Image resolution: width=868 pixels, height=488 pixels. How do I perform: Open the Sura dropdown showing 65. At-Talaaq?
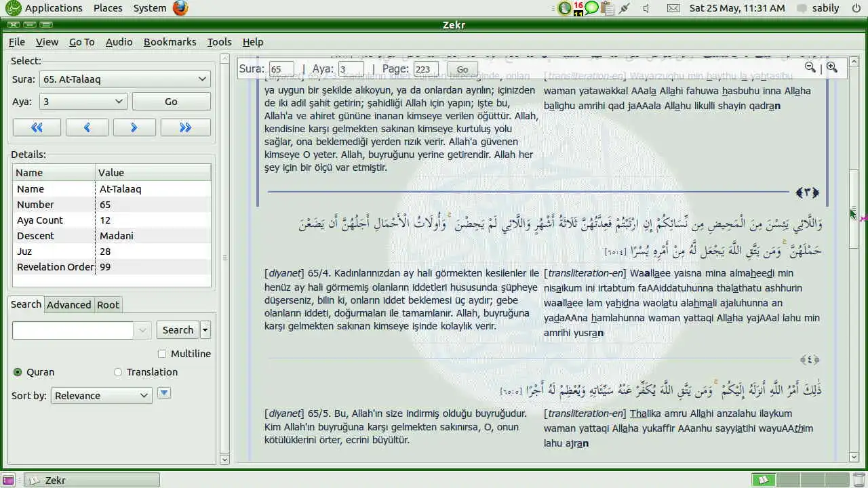pyautogui.click(x=125, y=79)
